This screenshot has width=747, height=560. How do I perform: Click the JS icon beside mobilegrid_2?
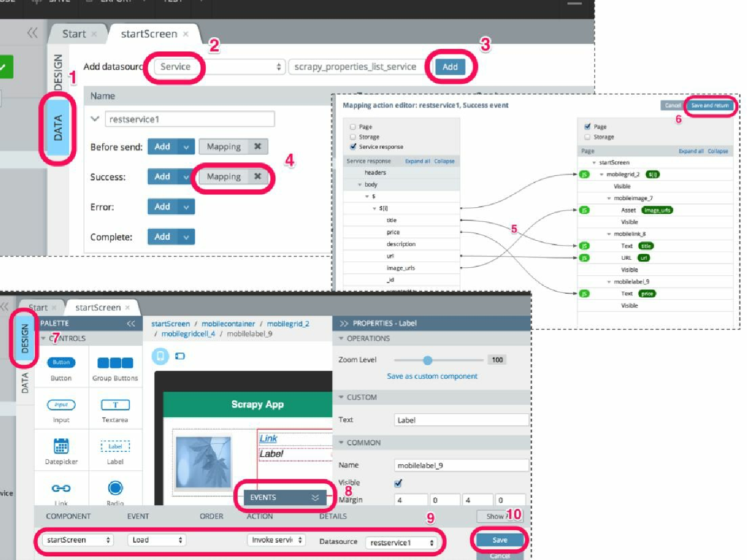pos(584,174)
